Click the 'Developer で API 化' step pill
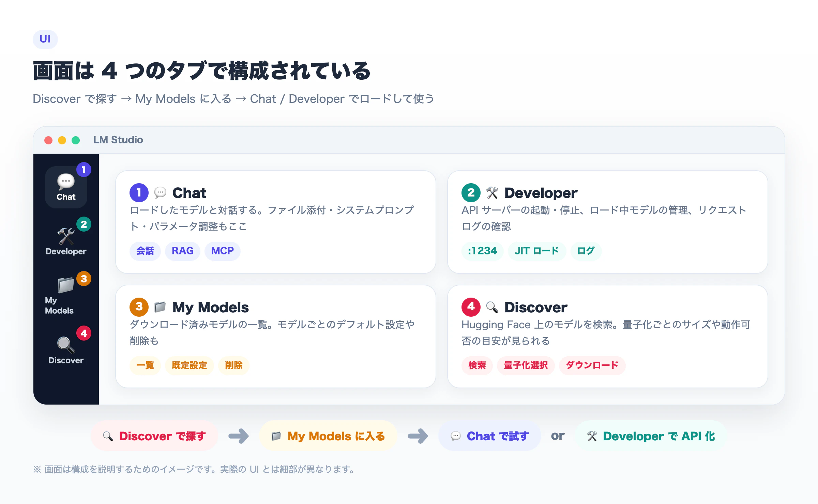 (x=651, y=436)
